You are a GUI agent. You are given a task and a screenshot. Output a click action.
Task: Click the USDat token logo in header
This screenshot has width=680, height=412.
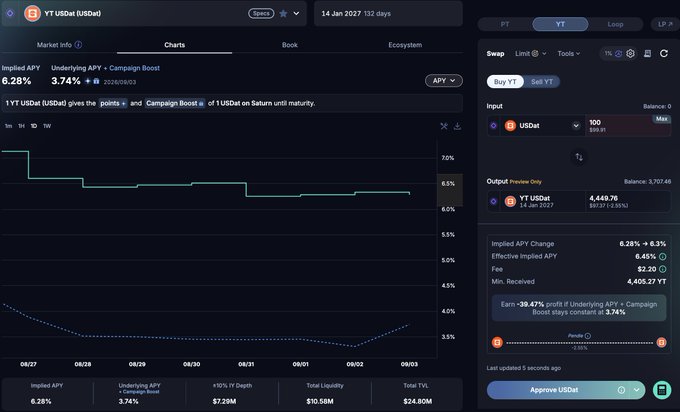[x=32, y=13]
